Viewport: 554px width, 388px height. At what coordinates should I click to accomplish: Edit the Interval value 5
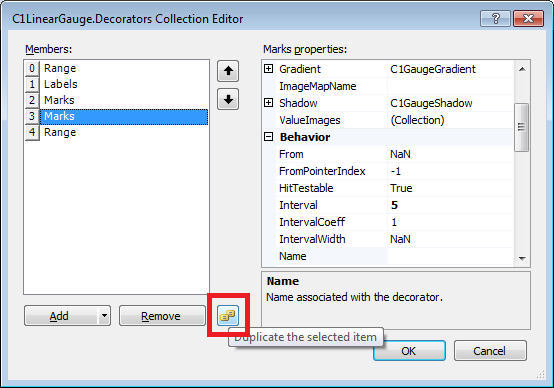(x=450, y=205)
